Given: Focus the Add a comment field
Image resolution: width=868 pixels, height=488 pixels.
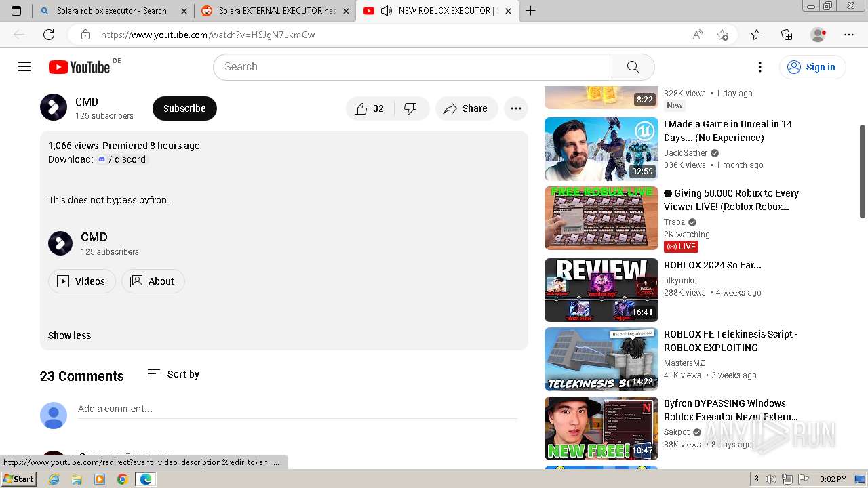Looking at the screenshot, I should pos(298,409).
